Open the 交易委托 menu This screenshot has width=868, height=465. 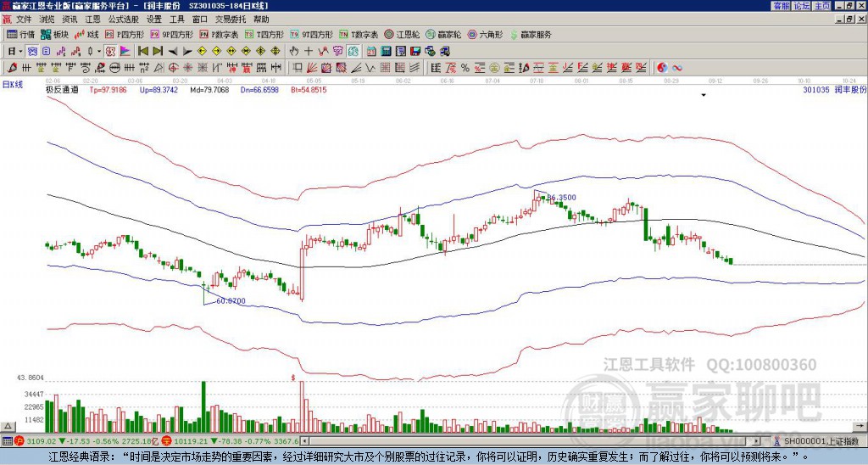click(x=231, y=20)
